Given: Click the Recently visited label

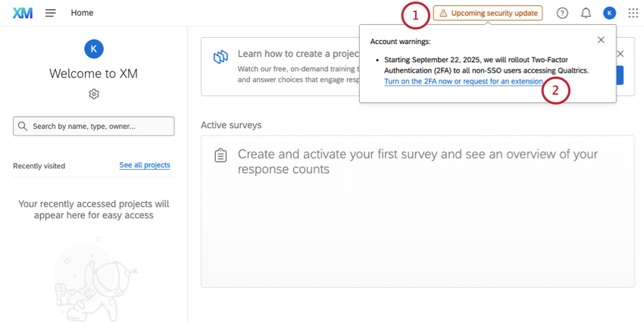Looking at the screenshot, I should [x=39, y=166].
